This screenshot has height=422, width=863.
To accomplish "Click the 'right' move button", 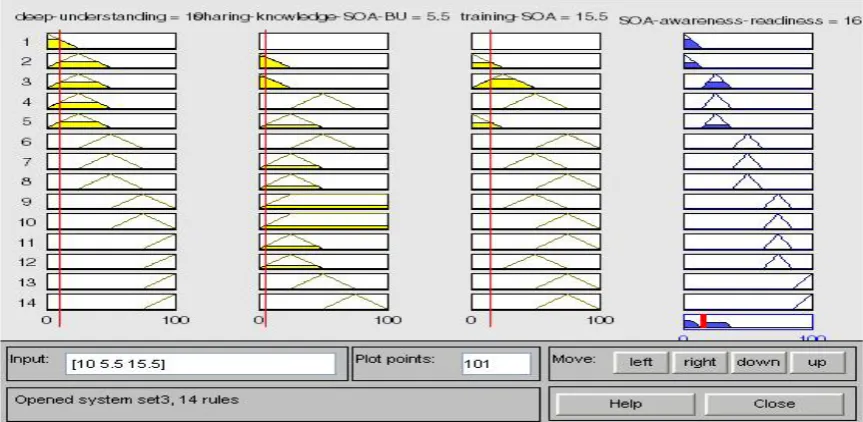I will (x=699, y=362).
